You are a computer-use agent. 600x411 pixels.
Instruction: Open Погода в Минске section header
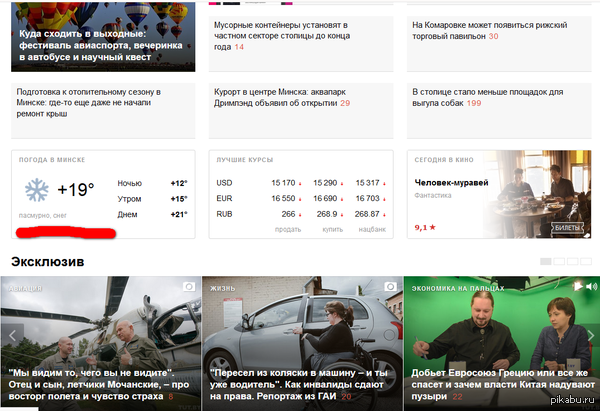52,160
